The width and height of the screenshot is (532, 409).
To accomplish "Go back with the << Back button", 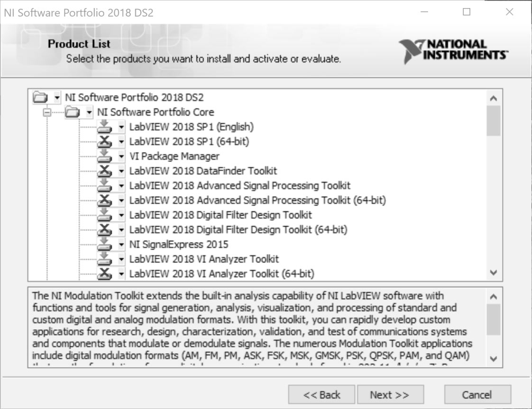I will pyautogui.click(x=321, y=394).
